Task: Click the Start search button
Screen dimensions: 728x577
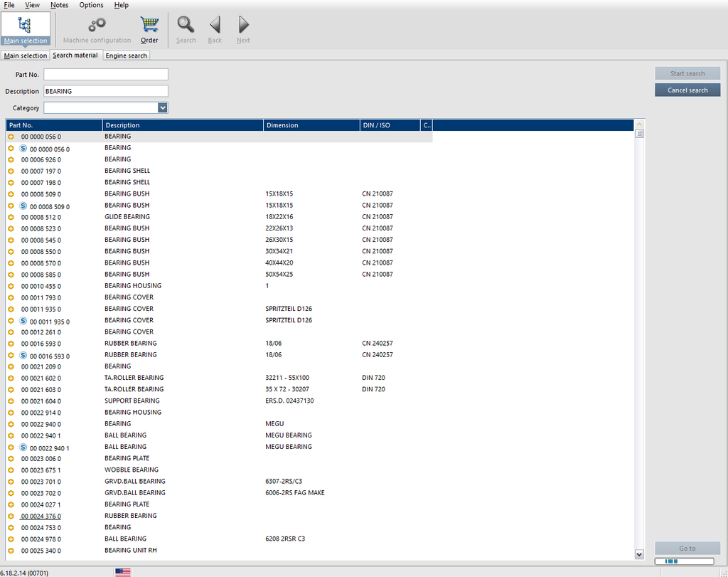Action: [x=687, y=73]
